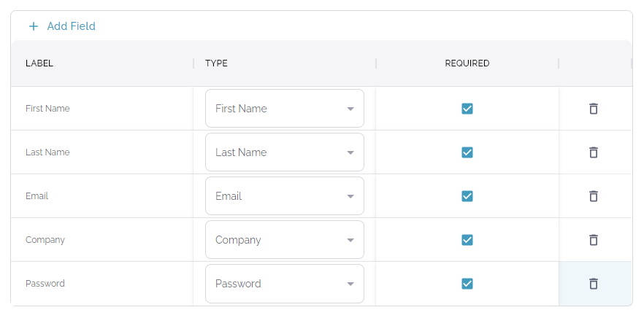Open the Email type dropdown

coord(285,196)
